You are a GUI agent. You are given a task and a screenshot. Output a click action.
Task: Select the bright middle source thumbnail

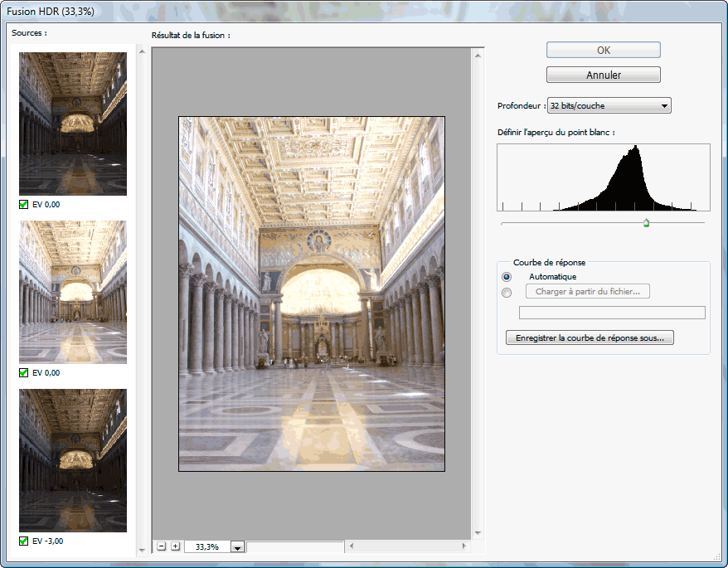[73, 292]
